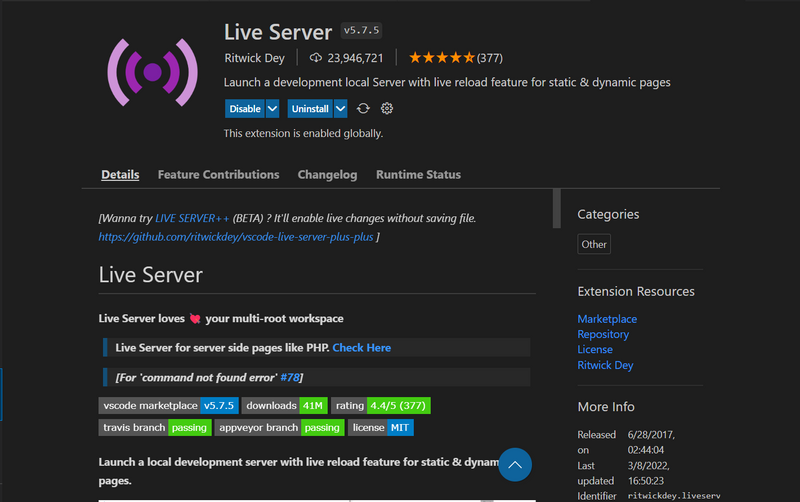Image resolution: width=800 pixels, height=502 pixels.
Task: Expand the Disable dropdown arrow
Action: tap(272, 109)
